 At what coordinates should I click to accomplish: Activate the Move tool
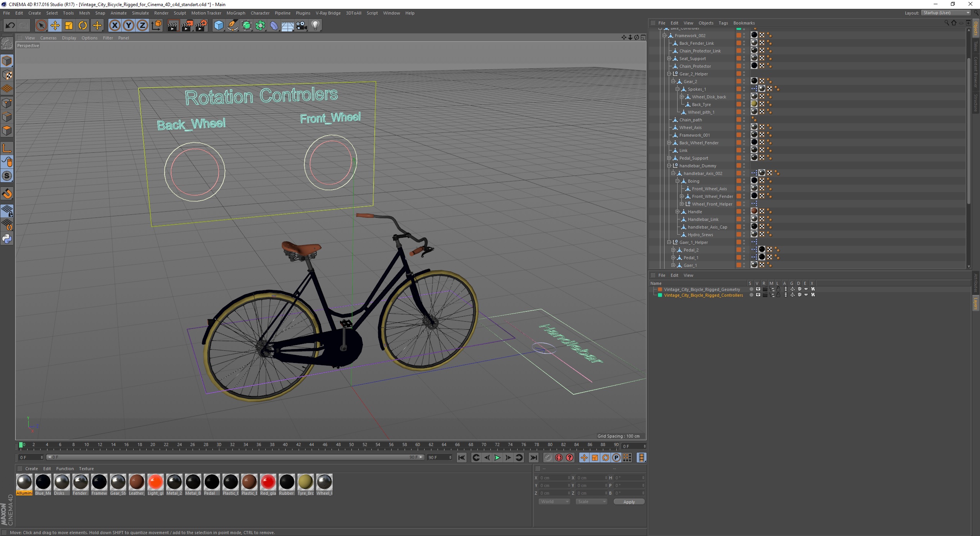coord(55,26)
